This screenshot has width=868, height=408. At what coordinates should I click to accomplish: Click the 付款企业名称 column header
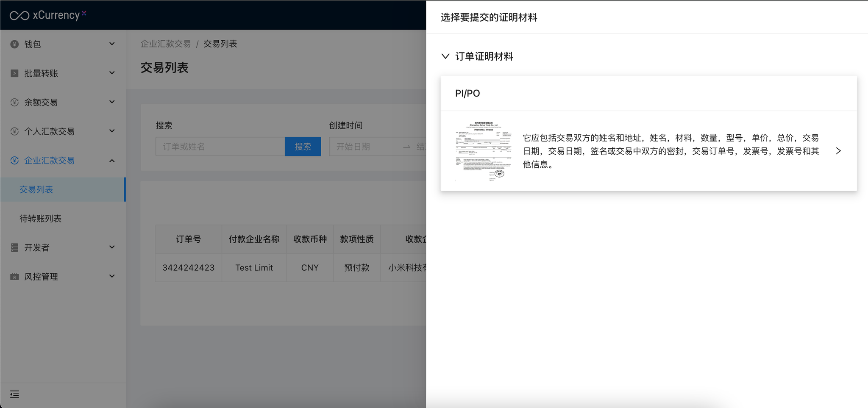[254, 239]
